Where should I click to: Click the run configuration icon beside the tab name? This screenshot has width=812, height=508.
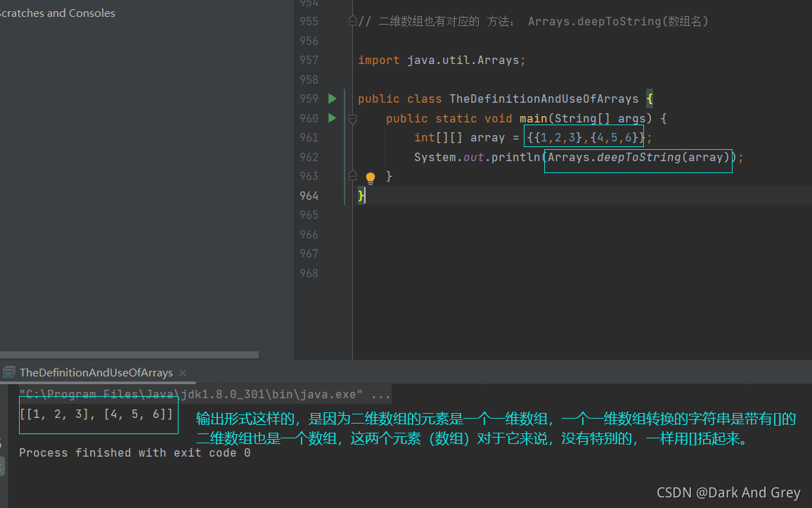click(x=9, y=372)
